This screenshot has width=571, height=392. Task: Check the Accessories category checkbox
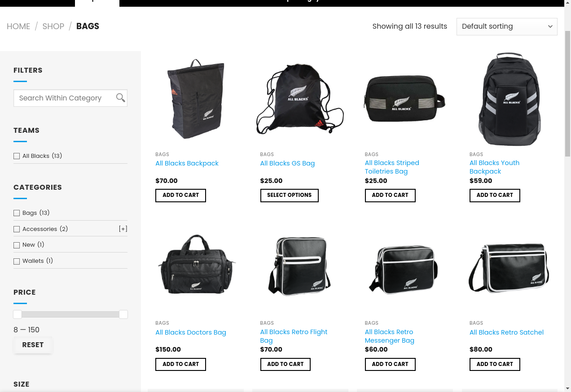tap(17, 229)
